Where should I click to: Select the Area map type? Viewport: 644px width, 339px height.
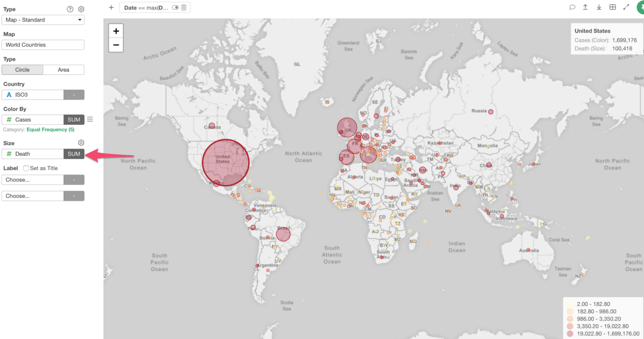pos(63,70)
